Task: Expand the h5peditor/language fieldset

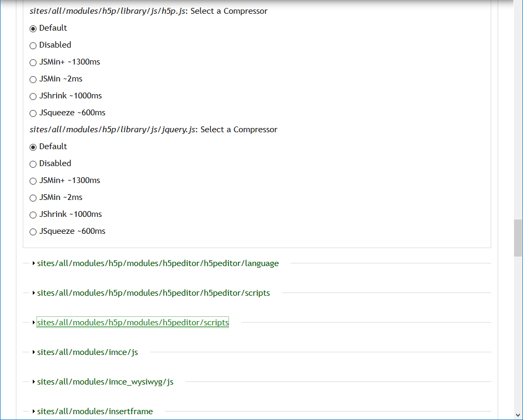Action: [157, 263]
